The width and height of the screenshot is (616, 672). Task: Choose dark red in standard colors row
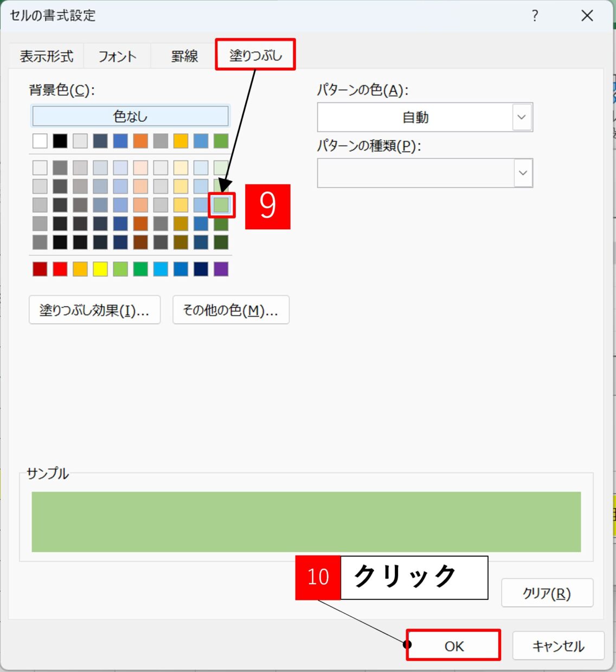[40, 269]
